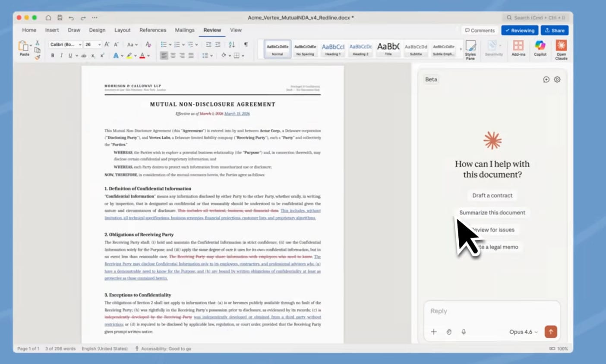Click the hand icon in the reply box
Image resolution: width=606 pixels, height=364 pixels.
click(x=449, y=332)
